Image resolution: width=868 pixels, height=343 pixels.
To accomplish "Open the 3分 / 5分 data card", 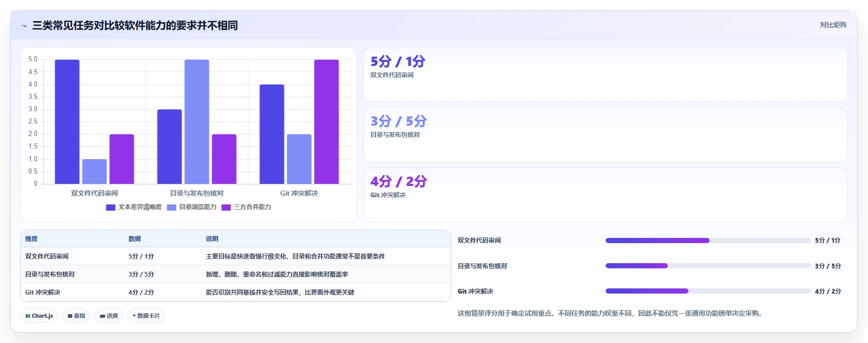I will pos(605,134).
